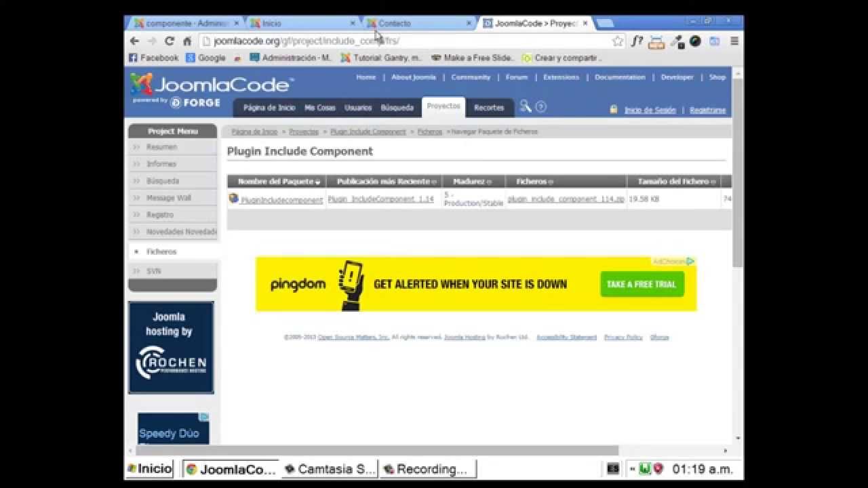Click the Inicio de Sesión link
Image resolution: width=868 pixels, height=488 pixels.
pyautogui.click(x=650, y=110)
